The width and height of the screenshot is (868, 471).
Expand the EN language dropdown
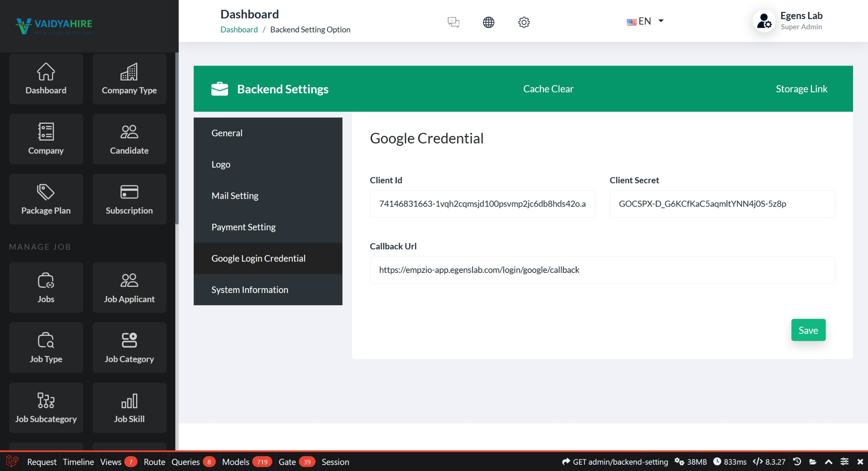pos(645,21)
